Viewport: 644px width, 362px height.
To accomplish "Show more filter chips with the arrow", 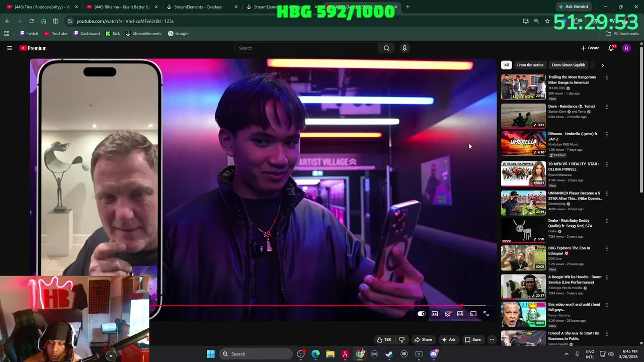I will click(602, 65).
